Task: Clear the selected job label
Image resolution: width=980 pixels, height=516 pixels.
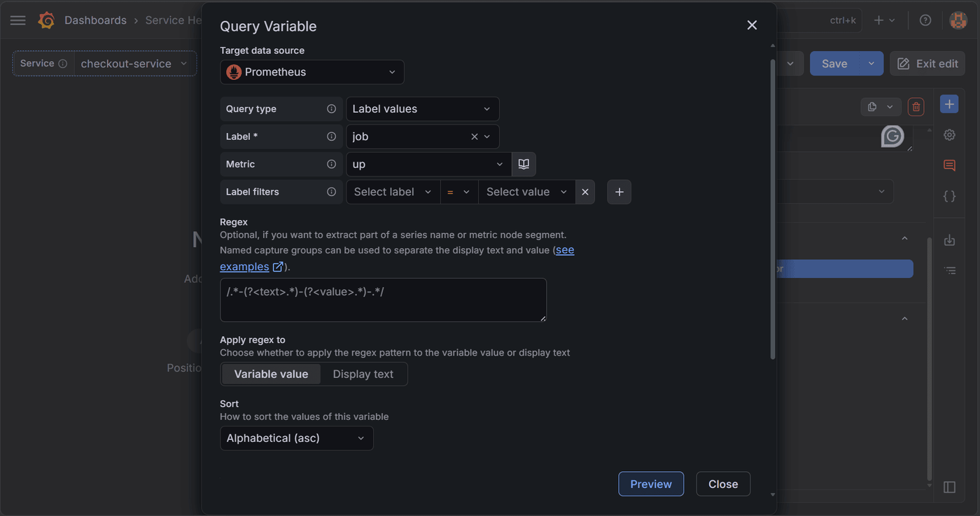Action: point(474,137)
